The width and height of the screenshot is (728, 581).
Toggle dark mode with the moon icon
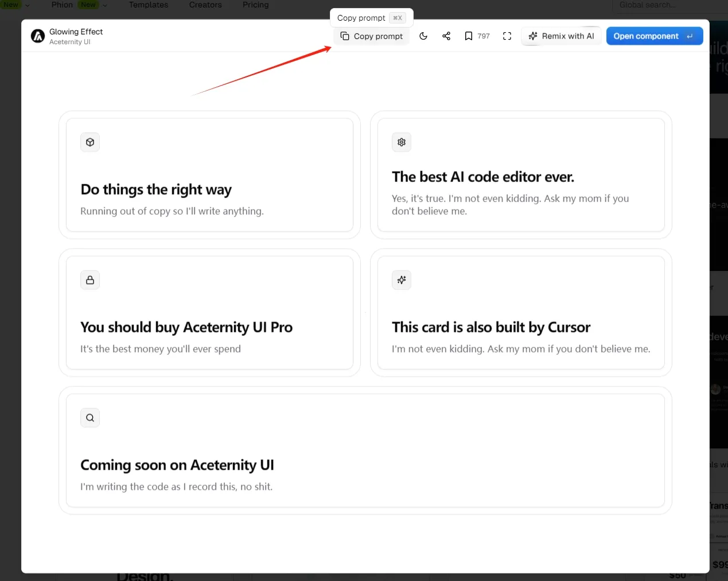coord(423,36)
